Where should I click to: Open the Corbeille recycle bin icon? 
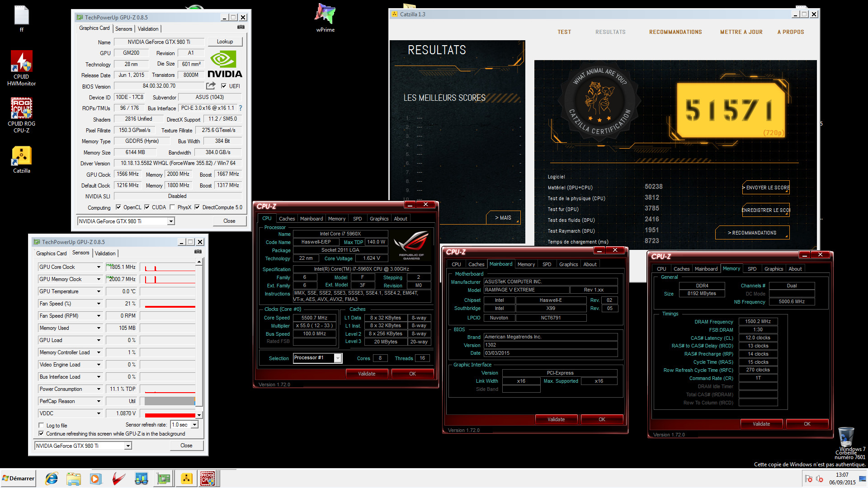(846, 440)
